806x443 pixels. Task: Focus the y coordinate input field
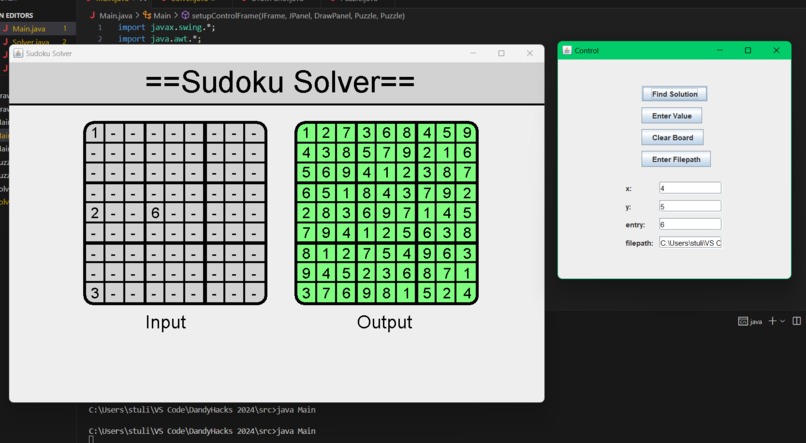point(690,206)
